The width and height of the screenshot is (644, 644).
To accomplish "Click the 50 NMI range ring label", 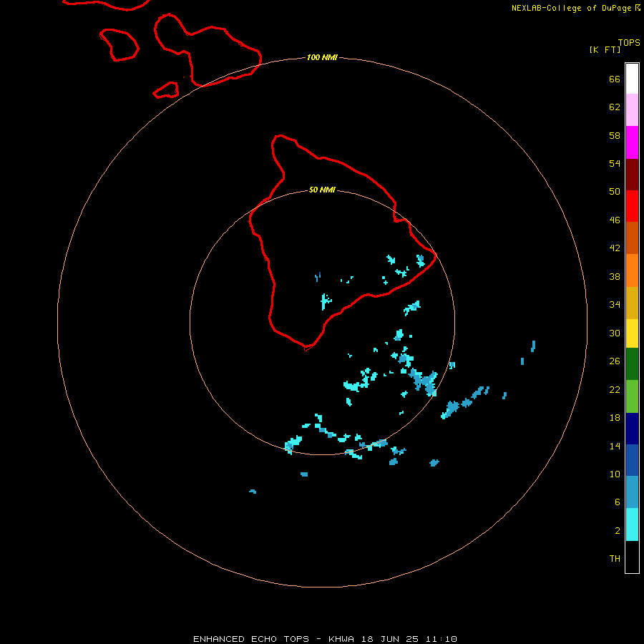I will pos(322,190).
